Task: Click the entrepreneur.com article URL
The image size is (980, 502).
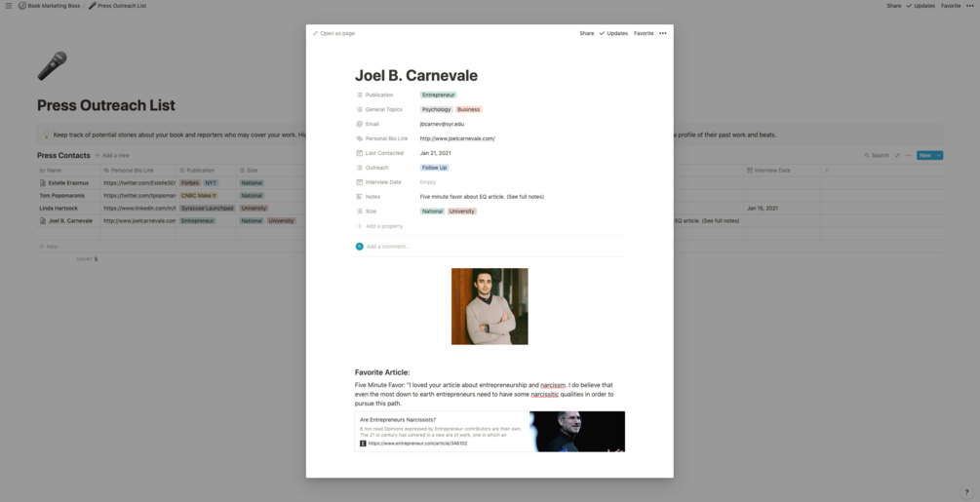Action: (x=417, y=444)
